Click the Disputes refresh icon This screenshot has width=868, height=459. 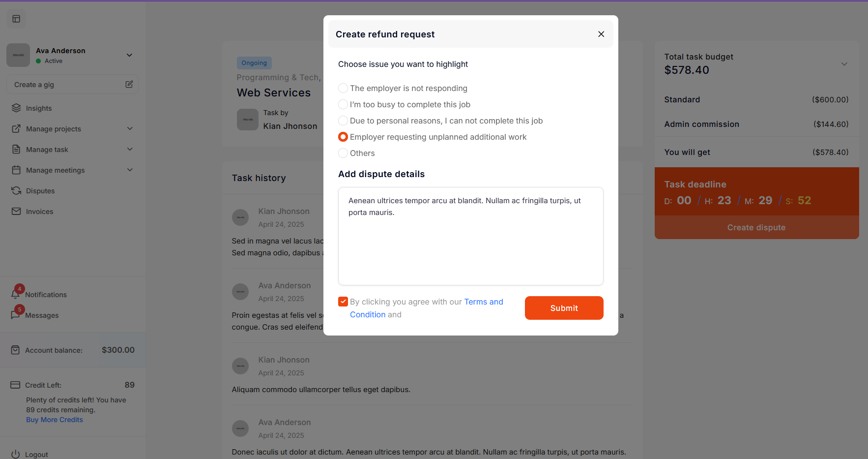tap(16, 190)
